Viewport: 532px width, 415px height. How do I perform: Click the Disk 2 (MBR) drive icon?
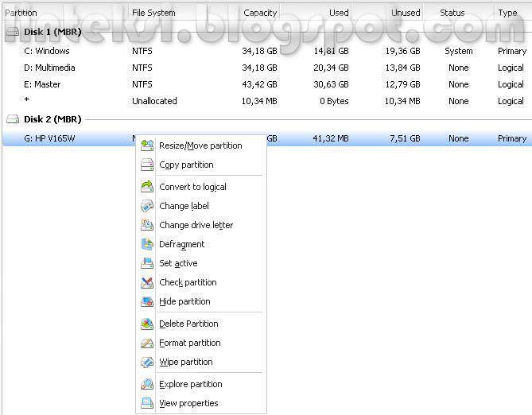tap(13, 119)
